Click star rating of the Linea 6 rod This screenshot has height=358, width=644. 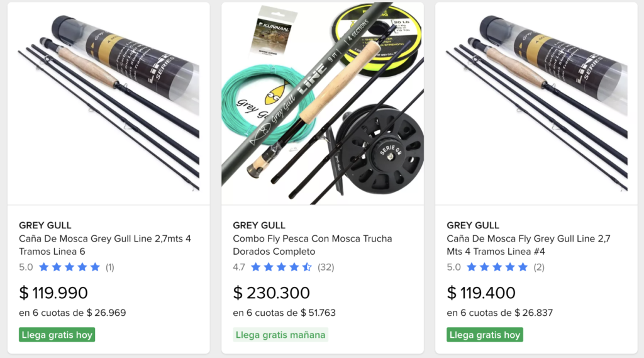pyautogui.click(x=69, y=267)
